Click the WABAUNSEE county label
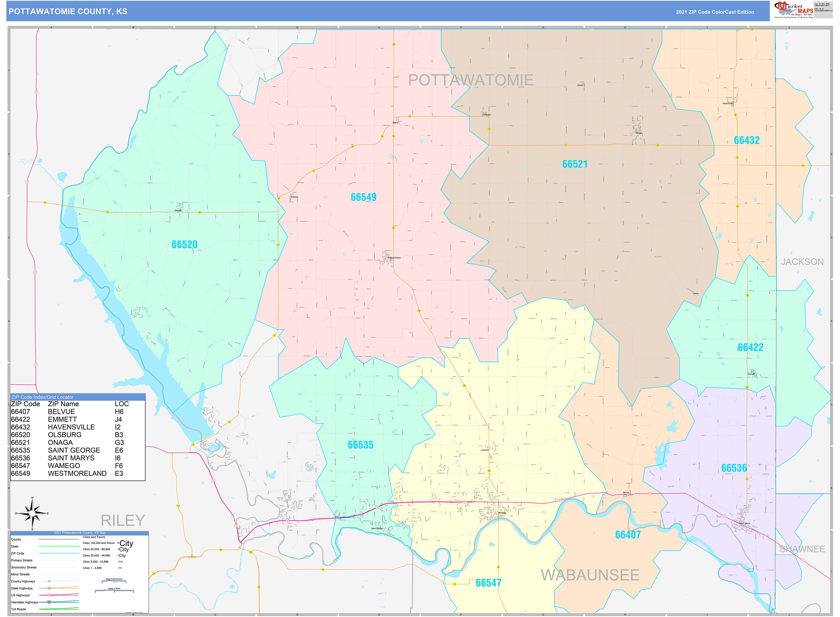Screen dimensions: 840x617 pos(590,575)
